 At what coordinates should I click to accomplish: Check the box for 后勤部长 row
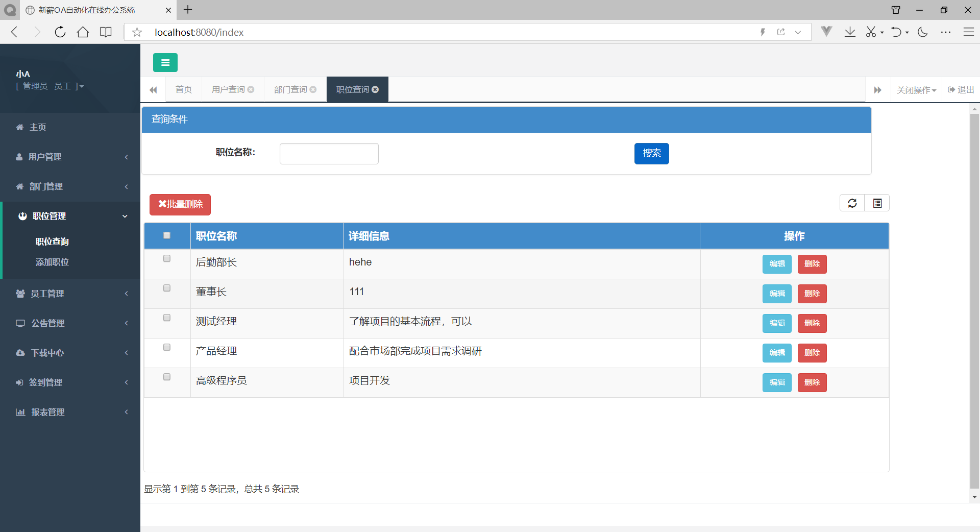pyautogui.click(x=167, y=258)
